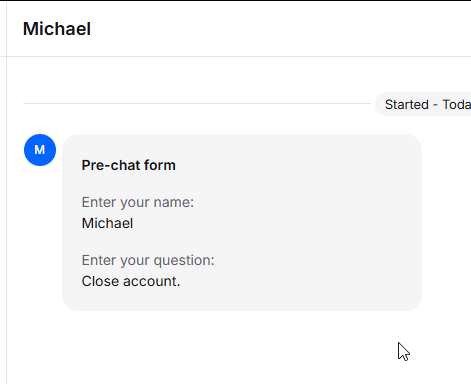Click the Started - Today date pill
Image resolution: width=471 pixels, height=384 pixels.
pos(423,104)
